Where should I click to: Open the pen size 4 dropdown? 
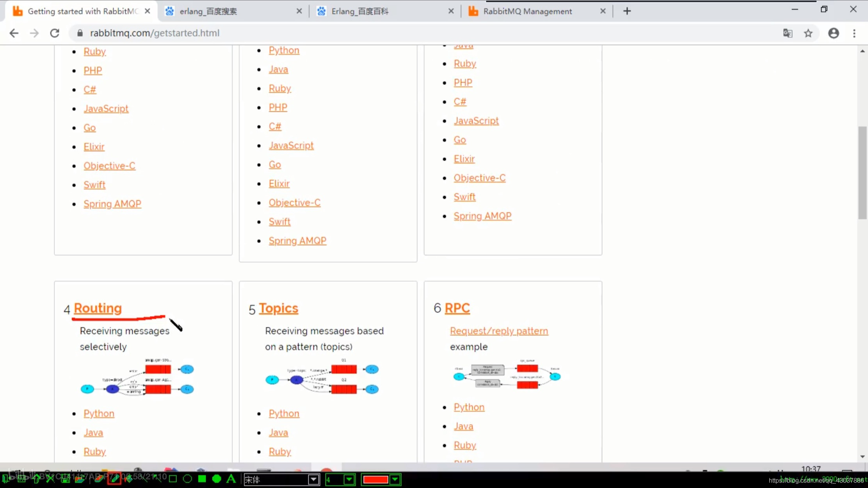349,479
